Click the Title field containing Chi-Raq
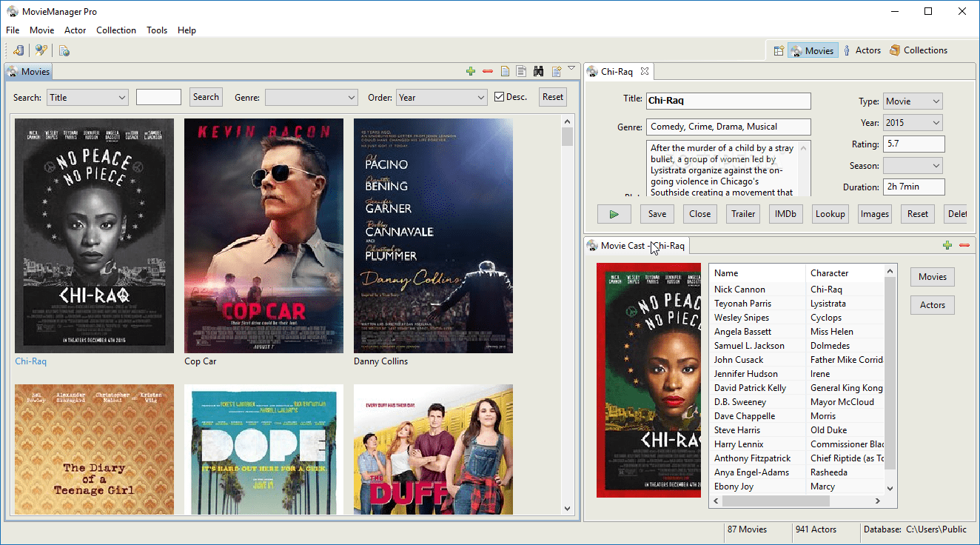980x545 pixels. tap(728, 101)
